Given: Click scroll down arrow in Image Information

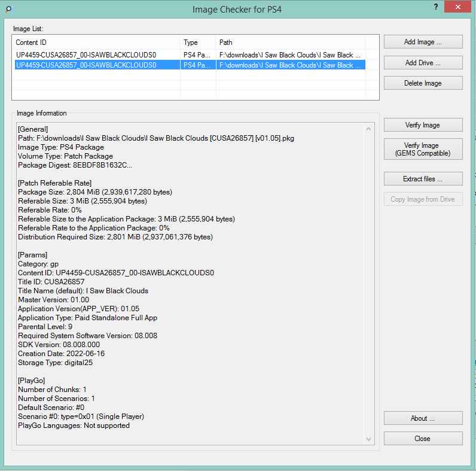Looking at the screenshot, I should [368, 439].
